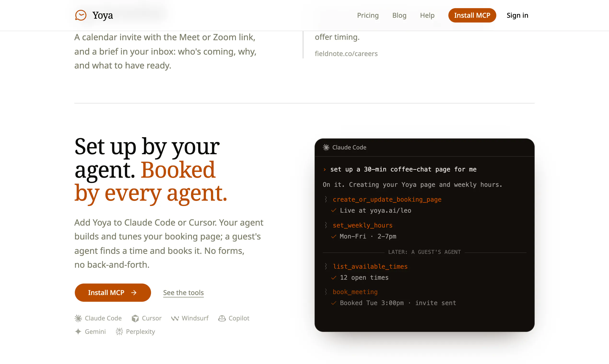This screenshot has height=364, width=609.
Task: Click the Perplexity label
Action: pos(140,331)
